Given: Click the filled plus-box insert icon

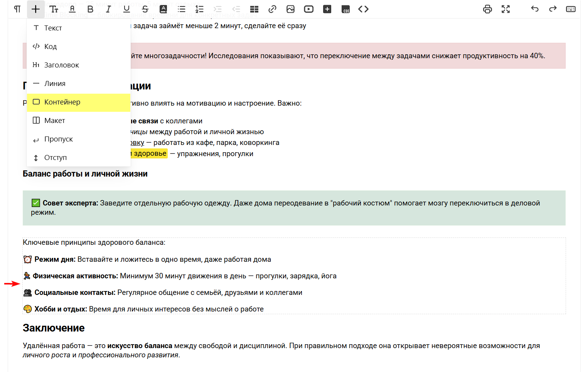Looking at the screenshot, I should tap(327, 9).
